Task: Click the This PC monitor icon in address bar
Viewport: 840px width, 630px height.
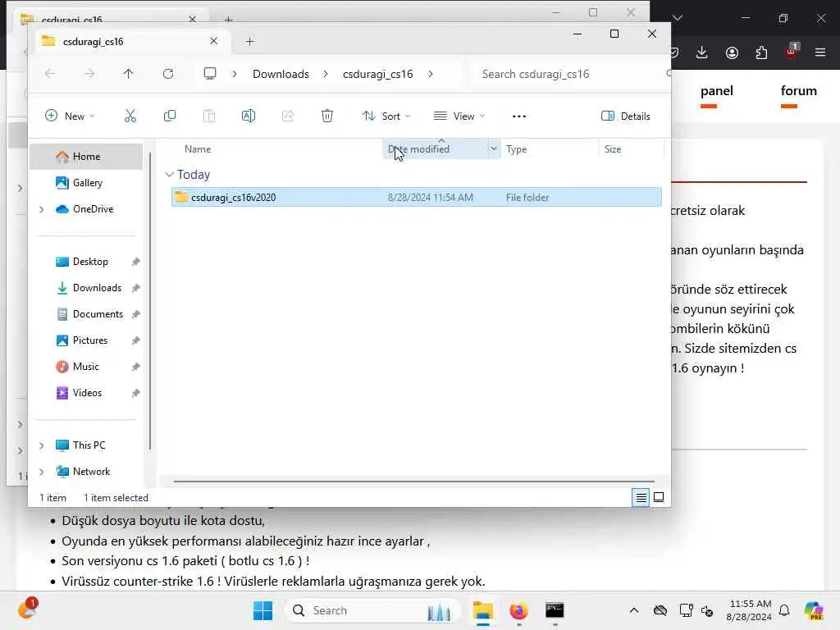Action: tap(210, 73)
